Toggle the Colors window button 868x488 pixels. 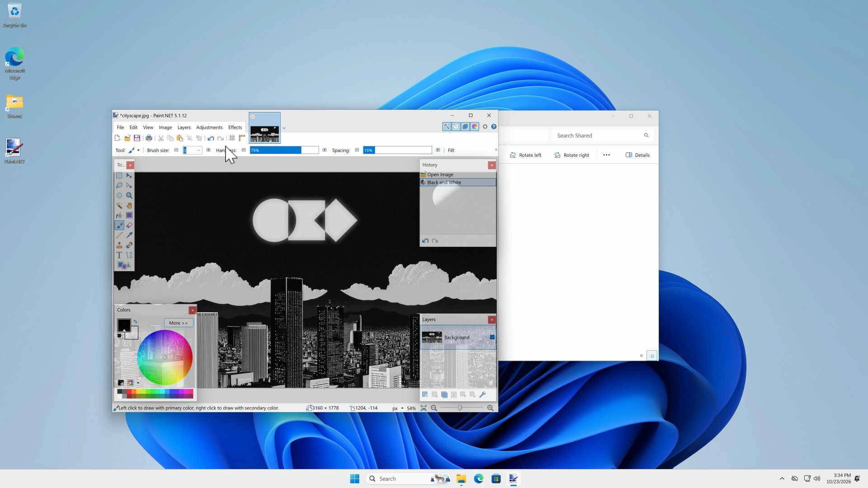click(x=475, y=127)
